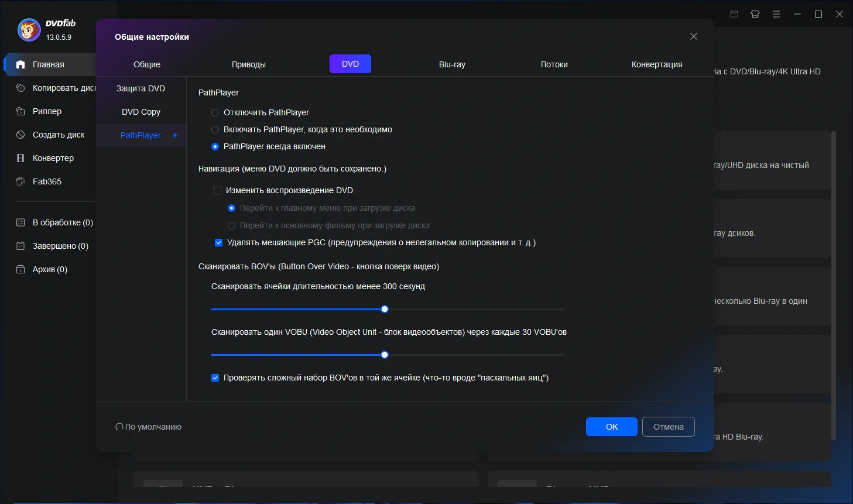Screen dimensions: 853x504
Task: Click the cell duration slider handle
Action: coord(385,309)
